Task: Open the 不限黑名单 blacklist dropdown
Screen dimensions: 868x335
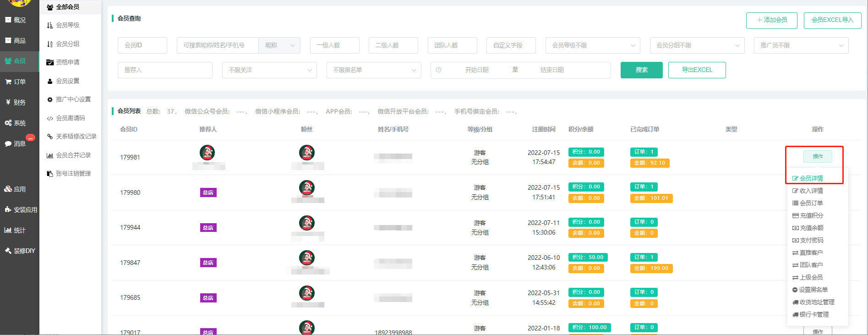Action: pyautogui.click(x=374, y=70)
